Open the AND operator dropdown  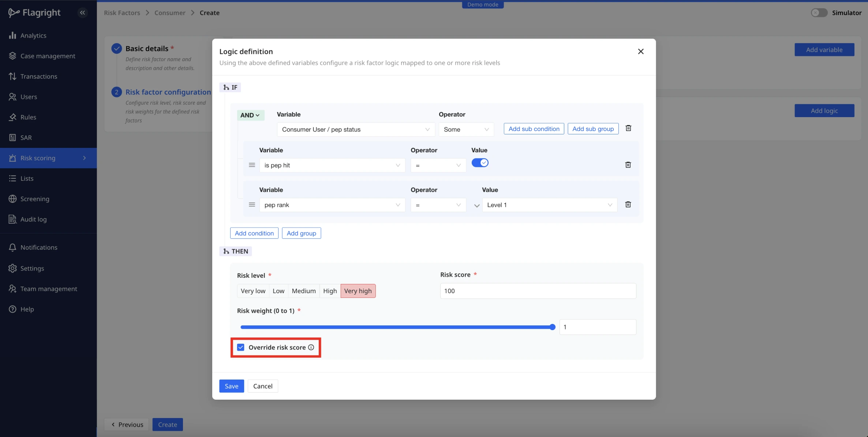250,115
